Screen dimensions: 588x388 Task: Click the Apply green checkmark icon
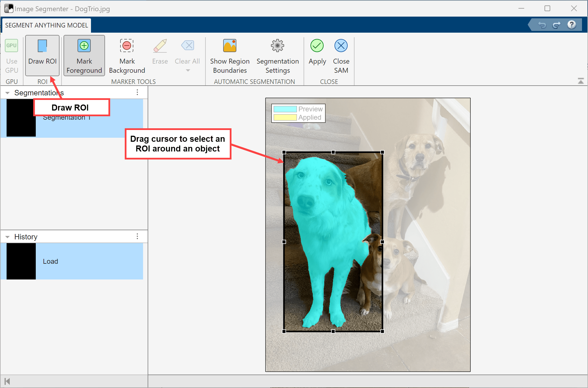317,46
